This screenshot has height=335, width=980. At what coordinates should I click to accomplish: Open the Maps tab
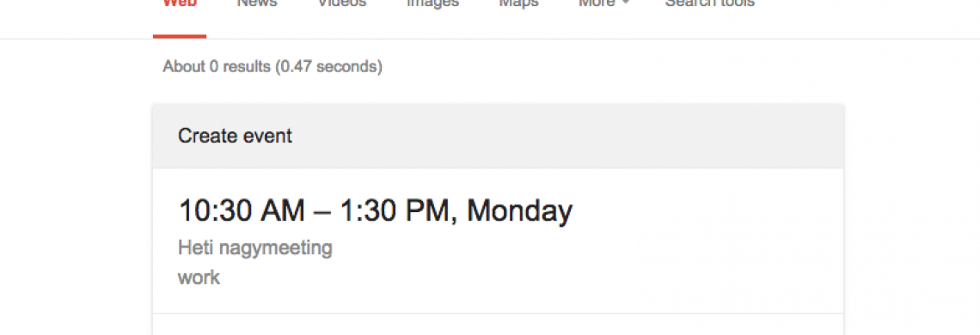518,3
